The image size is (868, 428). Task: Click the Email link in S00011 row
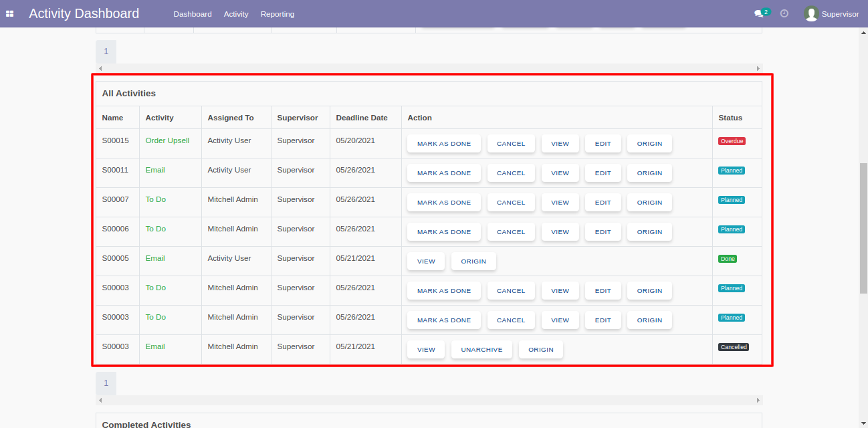tap(155, 170)
